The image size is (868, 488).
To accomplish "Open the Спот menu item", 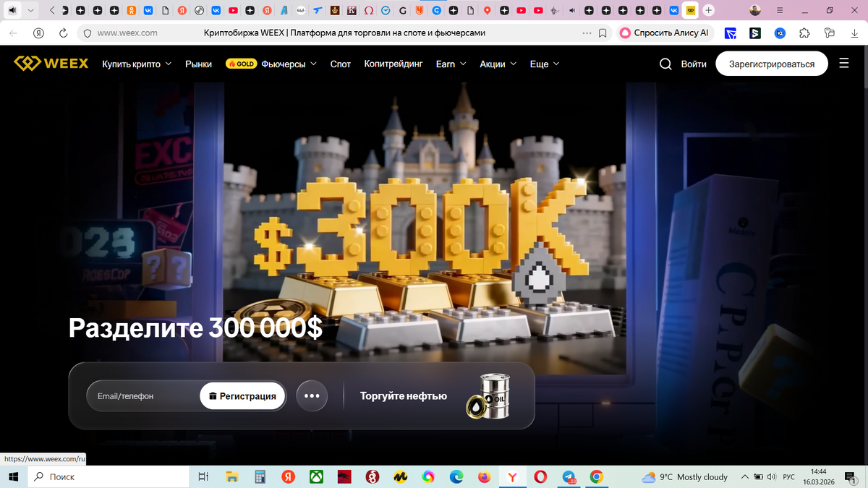I will point(341,64).
